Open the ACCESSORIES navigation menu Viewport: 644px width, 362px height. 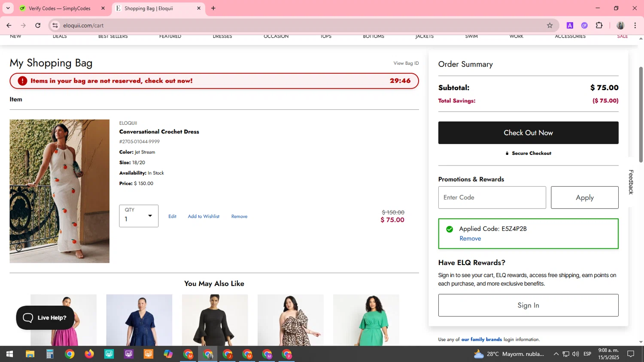pos(570,36)
